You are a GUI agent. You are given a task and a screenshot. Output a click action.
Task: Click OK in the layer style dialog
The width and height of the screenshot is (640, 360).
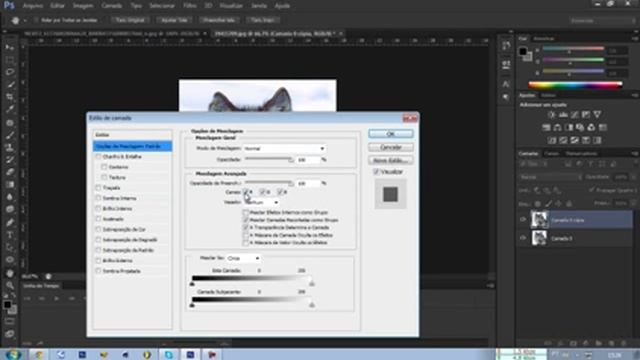391,134
